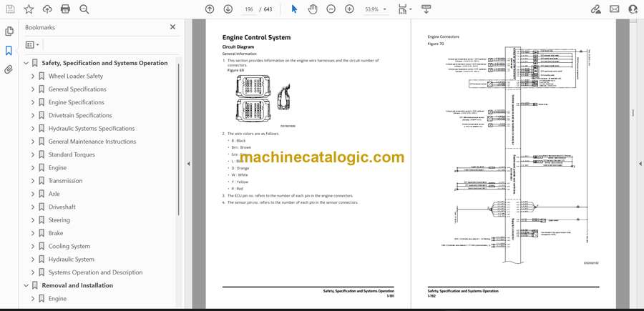Screen dimensions: 644x311
Task: Open Steering bookmark
Action: 59,220
